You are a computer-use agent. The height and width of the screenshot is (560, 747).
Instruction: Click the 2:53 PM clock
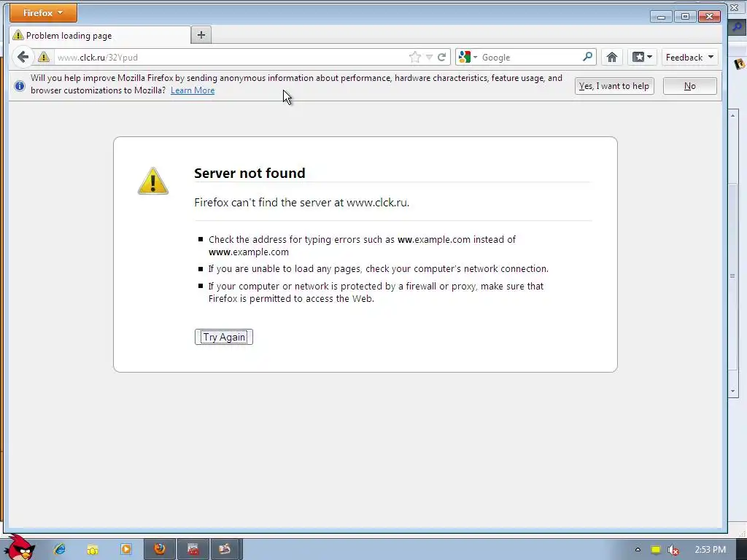point(711,550)
